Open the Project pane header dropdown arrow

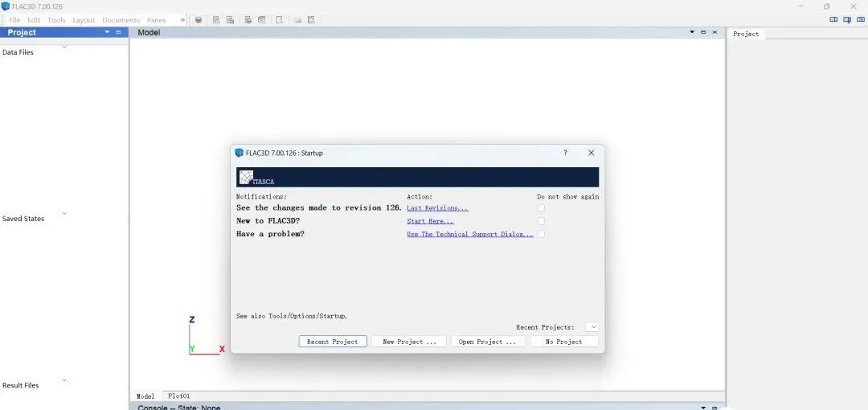point(108,32)
